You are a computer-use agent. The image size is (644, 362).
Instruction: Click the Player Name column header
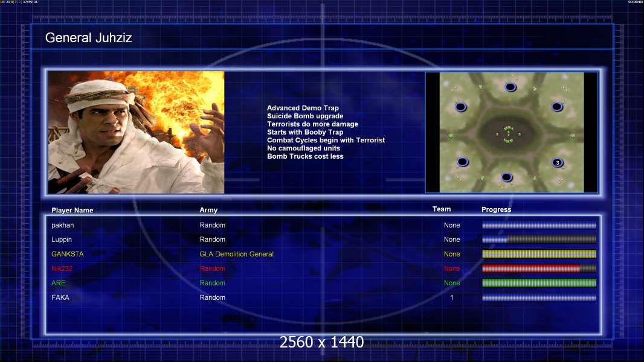[72, 211]
